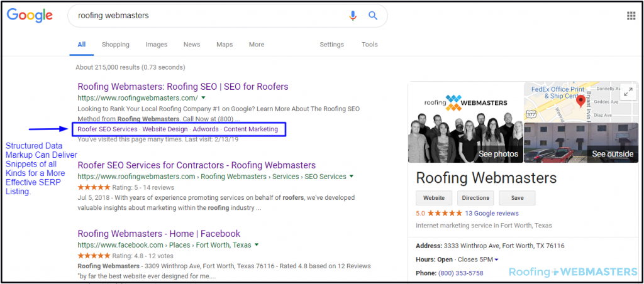Click the Save button in business panel

tap(517, 198)
